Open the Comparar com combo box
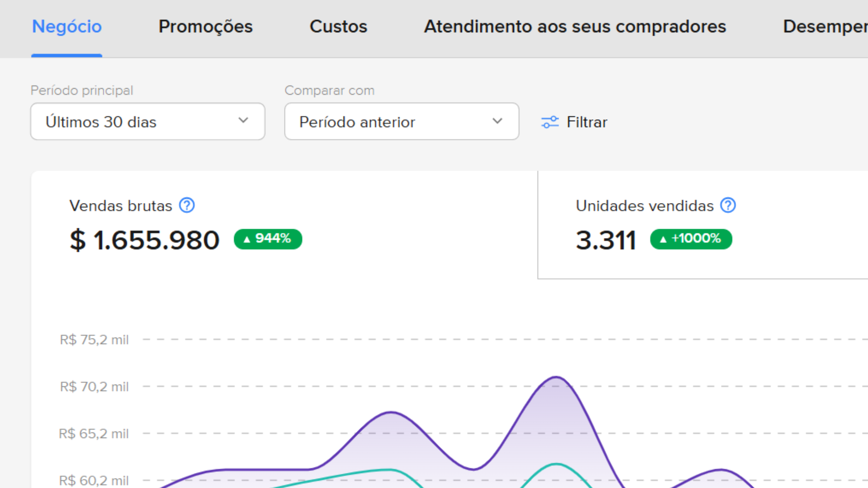 [x=388, y=122]
